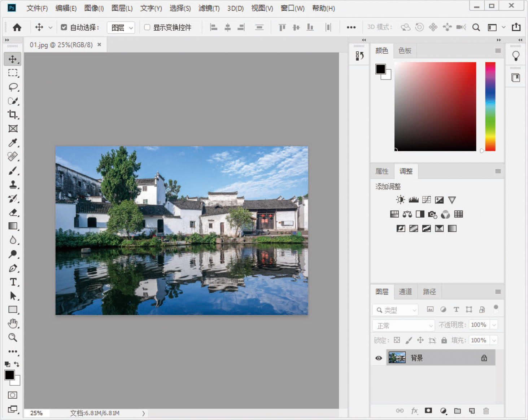
Task: Select the Crop tool
Action: tap(13, 115)
